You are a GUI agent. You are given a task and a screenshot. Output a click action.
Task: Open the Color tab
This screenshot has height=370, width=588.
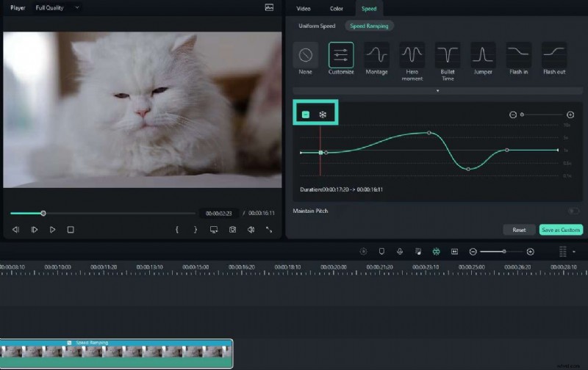coord(336,9)
